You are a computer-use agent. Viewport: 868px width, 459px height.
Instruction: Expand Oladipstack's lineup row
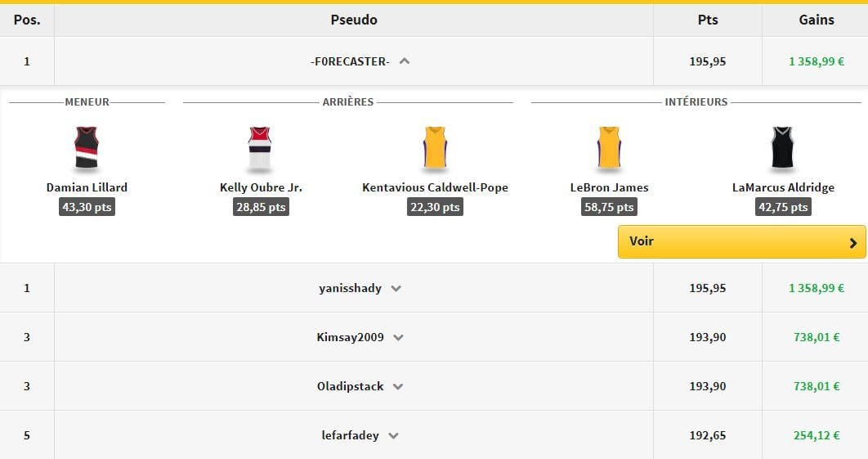pyautogui.click(x=398, y=386)
